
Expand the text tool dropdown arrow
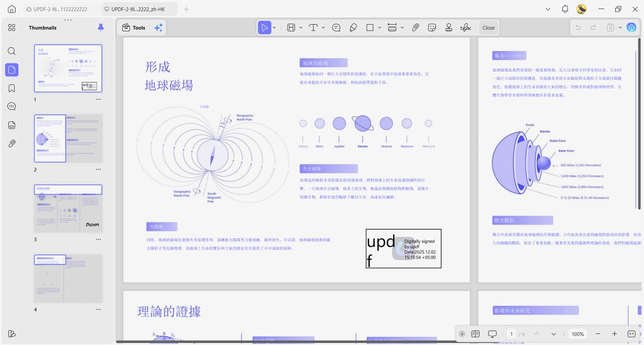coord(323,28)
